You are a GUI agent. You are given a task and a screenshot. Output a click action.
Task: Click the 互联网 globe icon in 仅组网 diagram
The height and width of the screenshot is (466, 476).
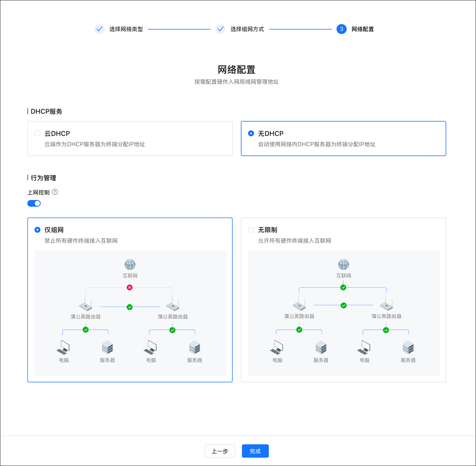(130, 264)
